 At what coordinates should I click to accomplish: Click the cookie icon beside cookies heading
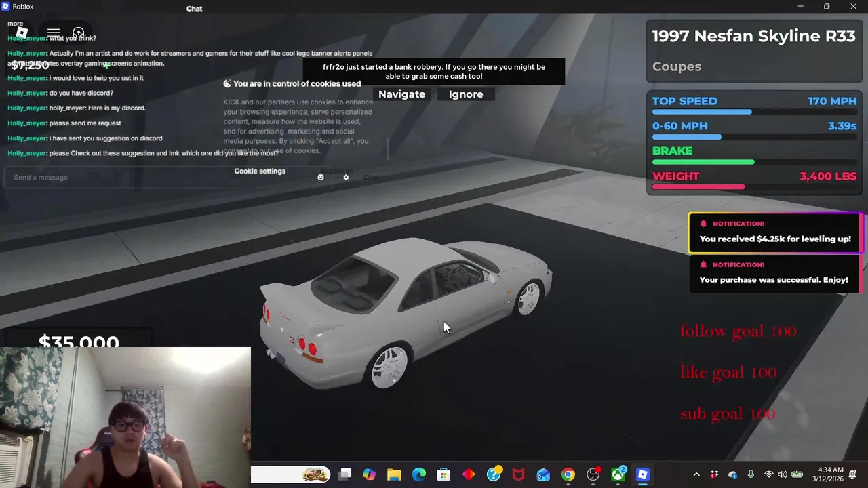click(x=227, y=84)
